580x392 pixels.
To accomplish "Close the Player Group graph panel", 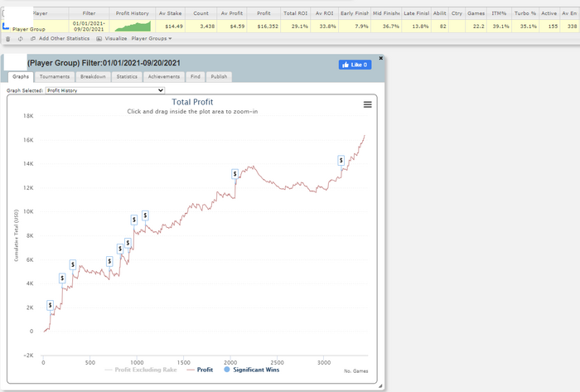I will pos(380,58).
